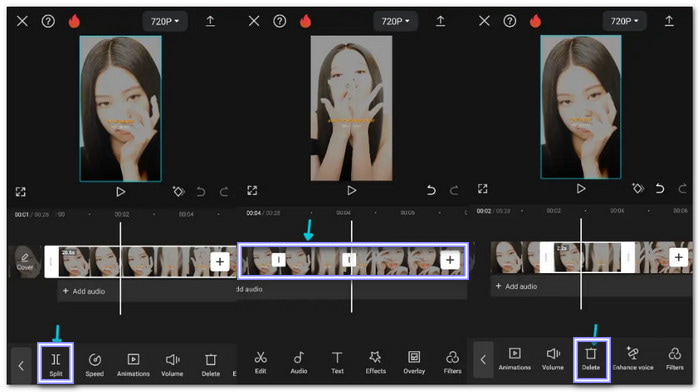Export video with middle panel upload arrow
Image resolution: width=700 pixels, height=392 pixels.
click(x=440, y=21)
